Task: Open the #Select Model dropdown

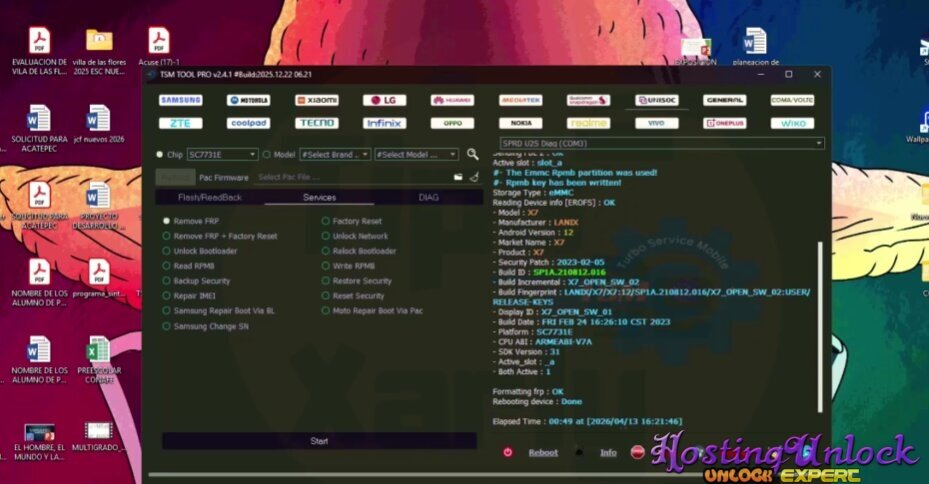Action: [x=417, y=155]
